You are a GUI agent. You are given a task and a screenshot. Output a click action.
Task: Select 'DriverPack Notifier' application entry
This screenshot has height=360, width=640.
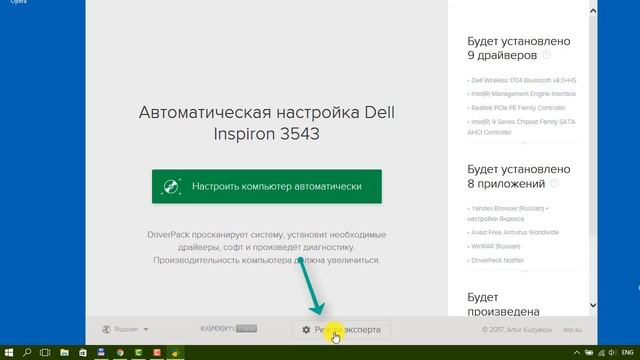pyautogui.click(x=496, y=260)
